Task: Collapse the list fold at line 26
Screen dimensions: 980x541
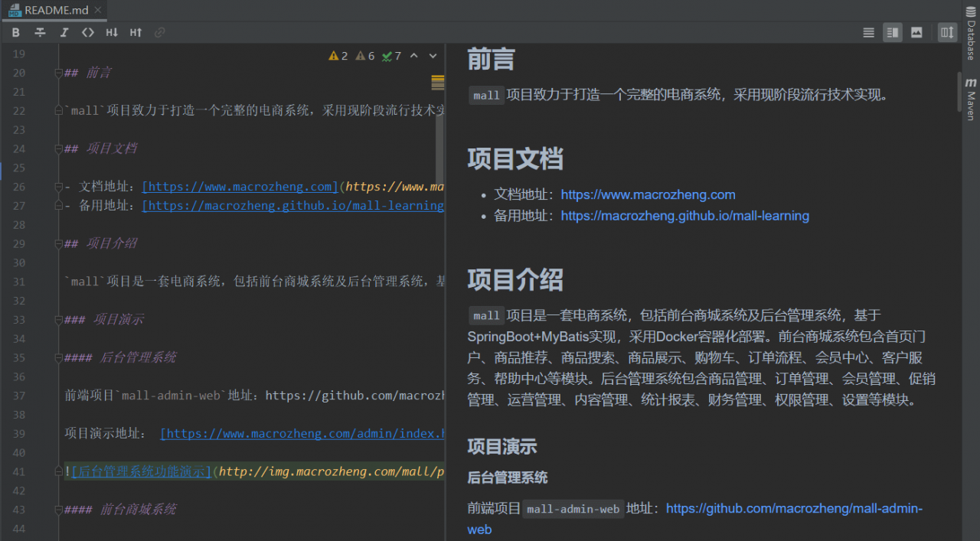Action: click(x=58, y=187)
